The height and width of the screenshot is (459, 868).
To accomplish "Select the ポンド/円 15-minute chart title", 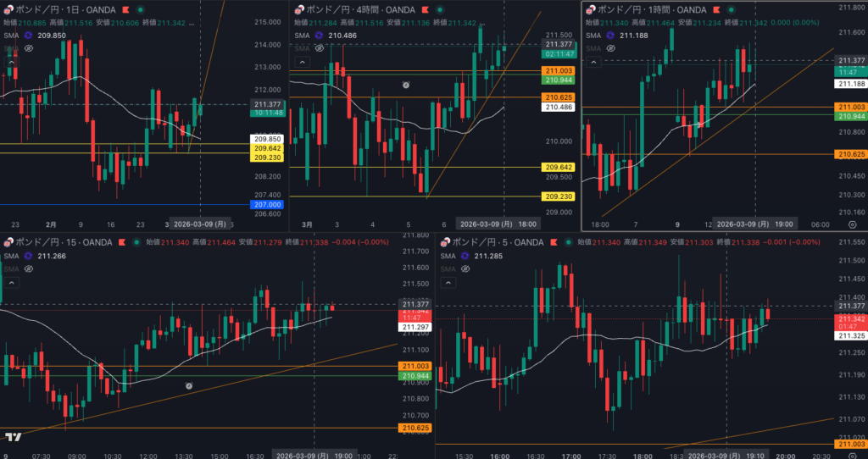I will [59, 243].
